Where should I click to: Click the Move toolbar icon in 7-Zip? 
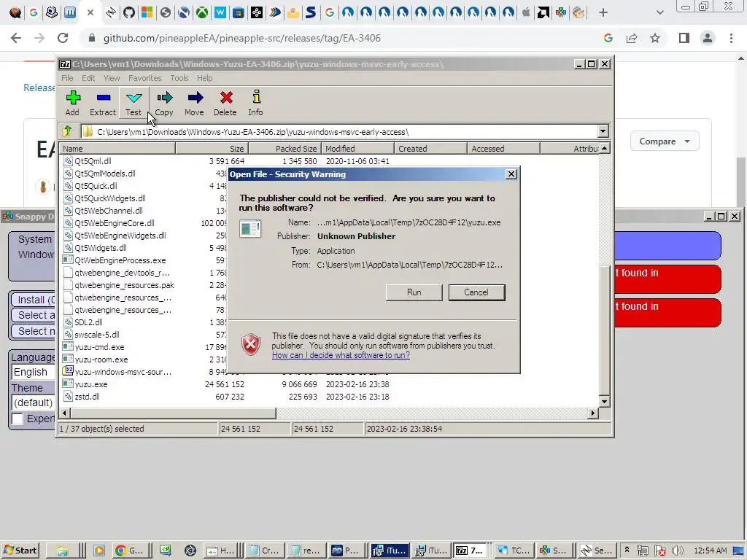(194, 103)
